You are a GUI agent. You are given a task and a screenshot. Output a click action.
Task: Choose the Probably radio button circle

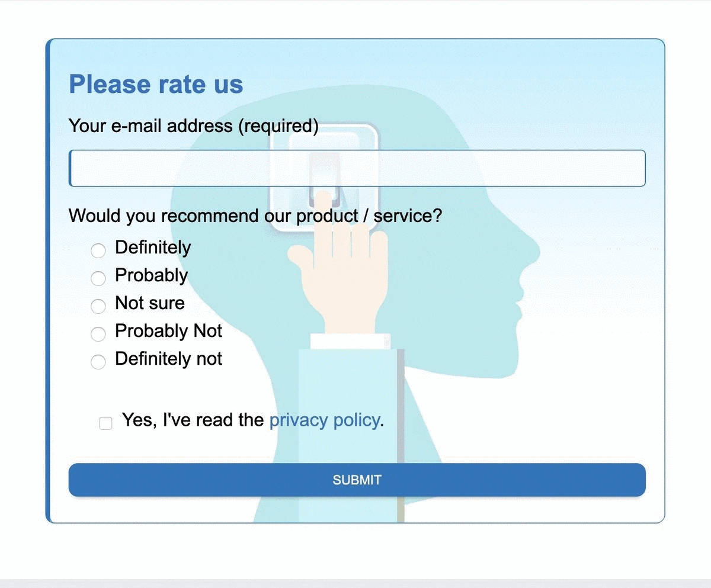coord(98,278)
